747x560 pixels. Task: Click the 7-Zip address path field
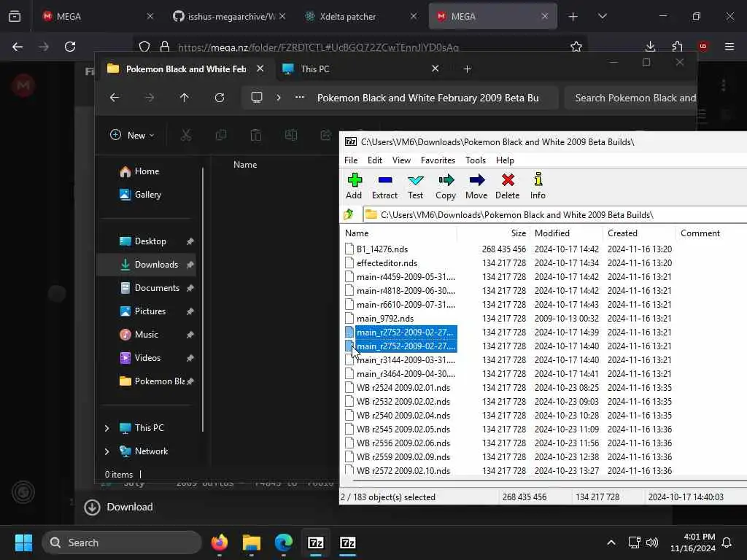coord(555,215)
